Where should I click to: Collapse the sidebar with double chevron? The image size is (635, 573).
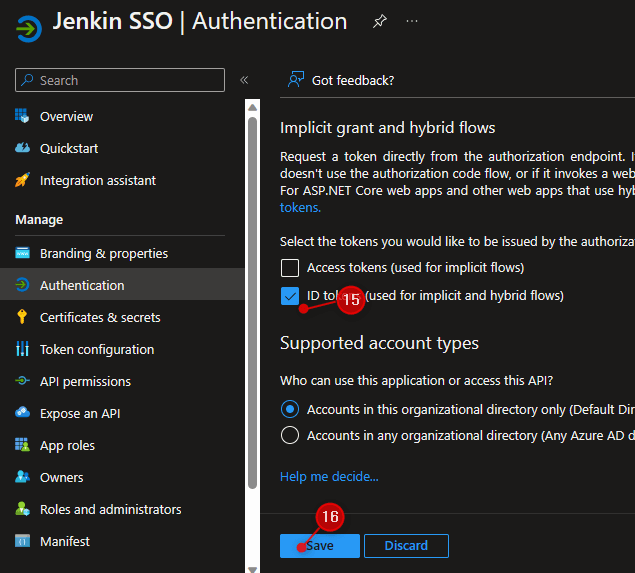pyautogui.click(x=244, y=80)
